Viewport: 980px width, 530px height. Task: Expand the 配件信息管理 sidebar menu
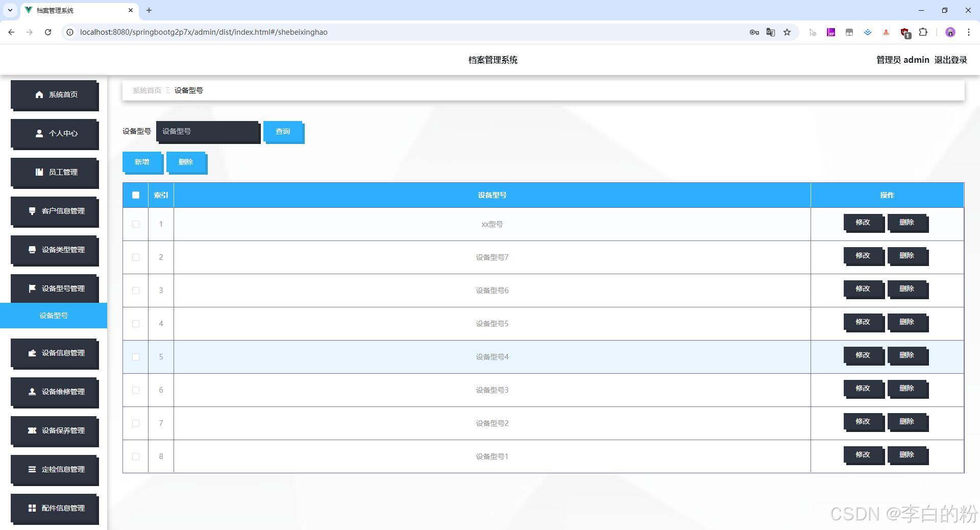coord(55,509)
